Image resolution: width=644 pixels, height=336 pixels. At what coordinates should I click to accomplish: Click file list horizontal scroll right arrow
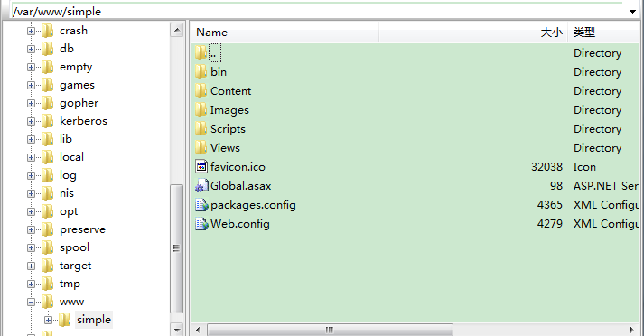tap(631, 330)
